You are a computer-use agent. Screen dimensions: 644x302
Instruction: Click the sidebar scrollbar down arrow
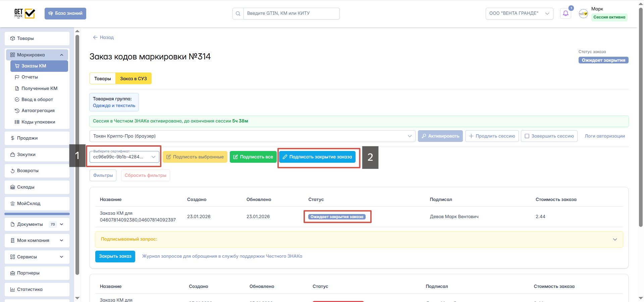77,298
